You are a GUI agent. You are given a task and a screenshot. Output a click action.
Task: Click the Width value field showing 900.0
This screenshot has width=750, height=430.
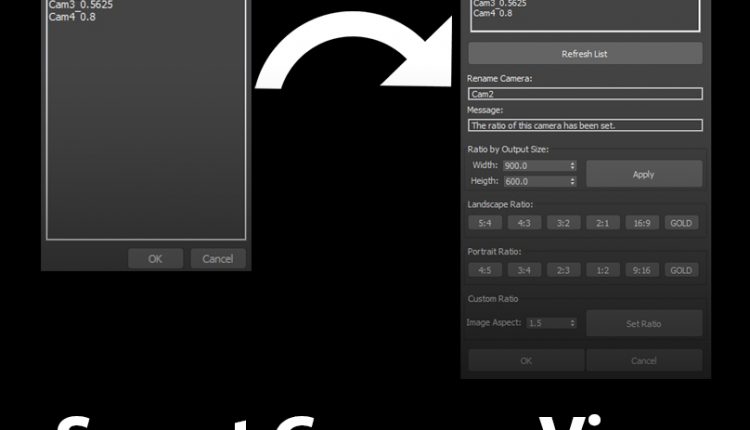534,166
